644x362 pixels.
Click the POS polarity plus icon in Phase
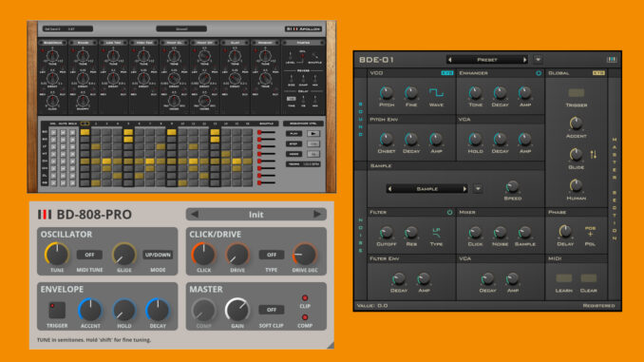590,231
